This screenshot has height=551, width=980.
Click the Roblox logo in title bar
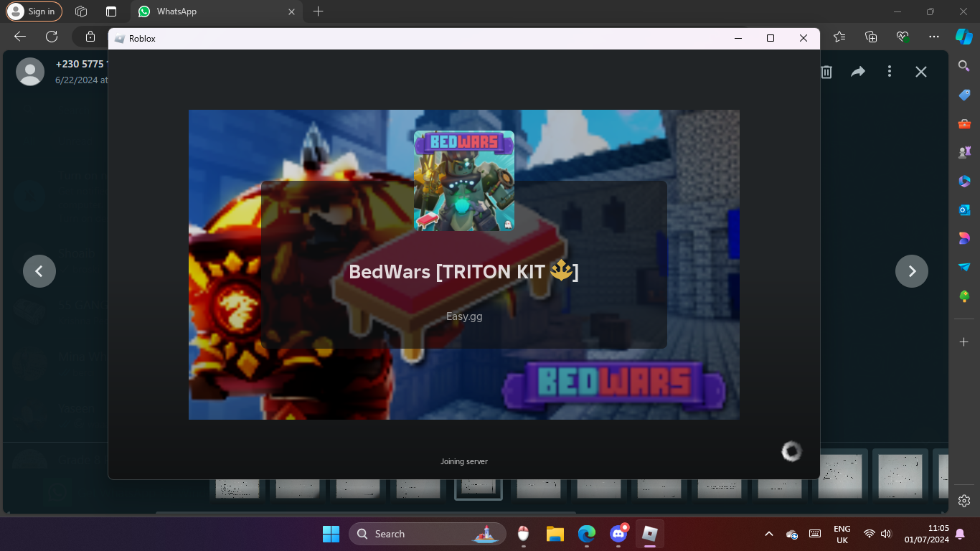[119, 39]
